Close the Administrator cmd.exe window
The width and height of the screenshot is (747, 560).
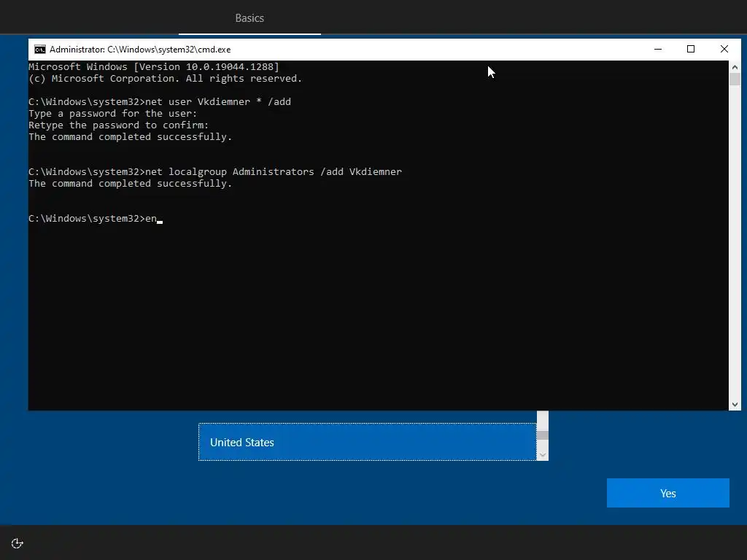(724, 49)
